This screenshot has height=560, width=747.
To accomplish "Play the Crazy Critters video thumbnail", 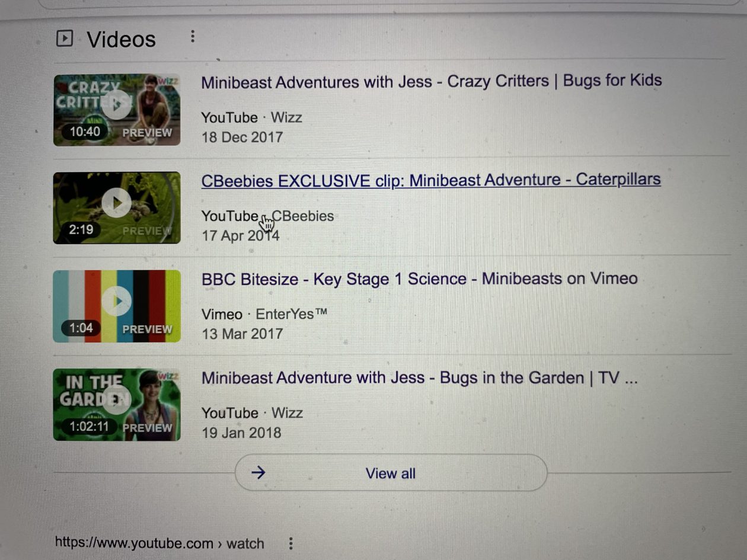I will click(117, 109).
